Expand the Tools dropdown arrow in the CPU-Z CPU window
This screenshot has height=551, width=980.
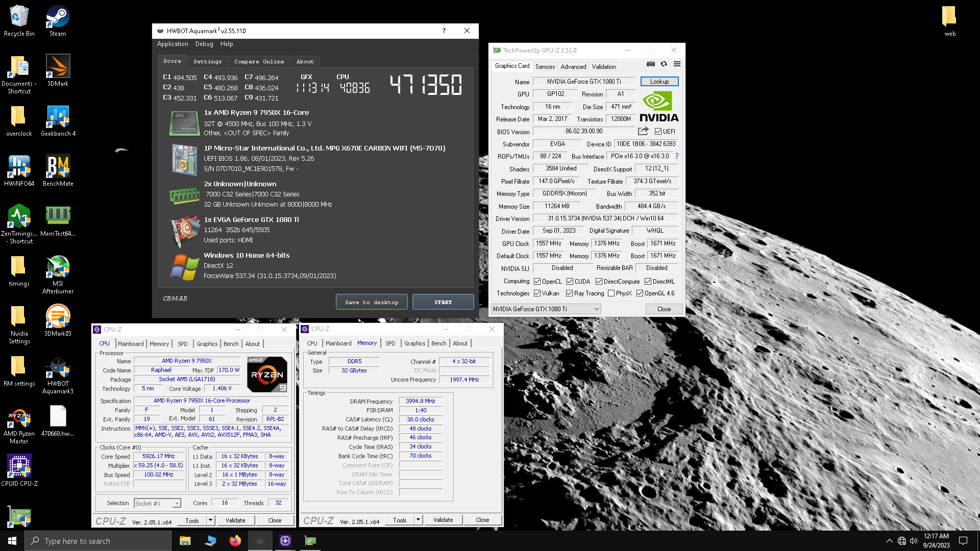pyautogui.click(x=210, y=520)
